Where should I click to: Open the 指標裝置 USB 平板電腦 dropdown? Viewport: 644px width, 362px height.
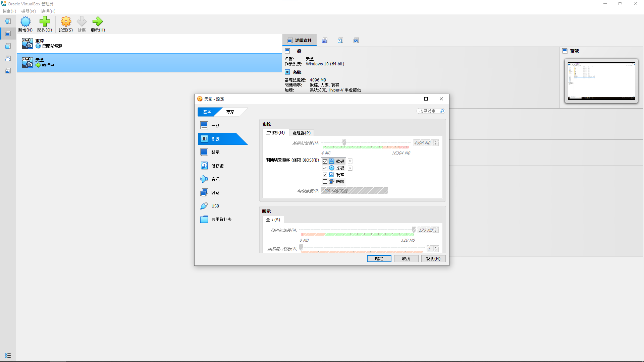(355, 191)
